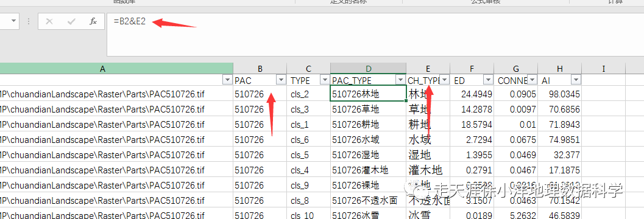This screenshot has height=219, width=644.
Task: Select cell containing 510726林地
Action: click(x=369, y=94)
